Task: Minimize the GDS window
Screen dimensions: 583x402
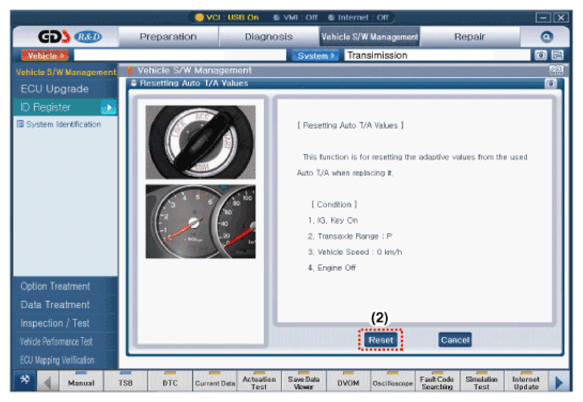Action: [x=543, y=17]
